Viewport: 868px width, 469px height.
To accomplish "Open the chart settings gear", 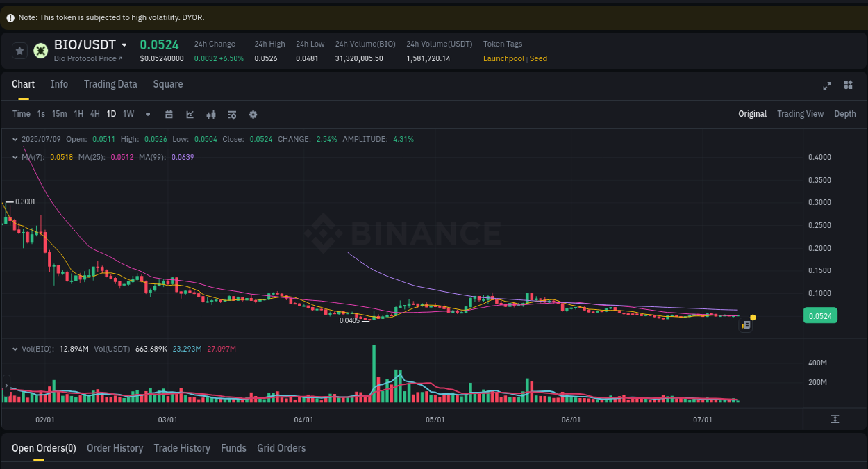I will 253,114.
